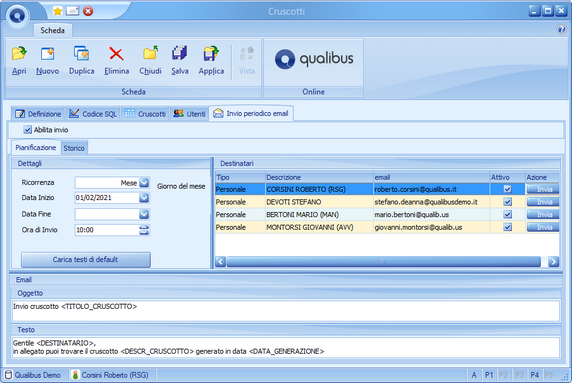Switch to the Utenti tab
This screenshot has width=572, height=383.
tap(189, 114)
